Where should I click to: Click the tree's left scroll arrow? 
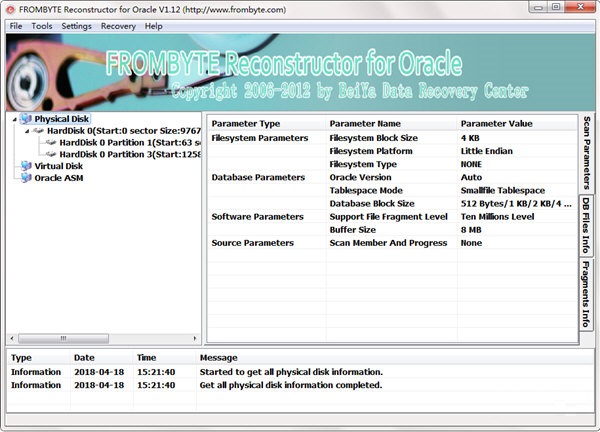12,338
